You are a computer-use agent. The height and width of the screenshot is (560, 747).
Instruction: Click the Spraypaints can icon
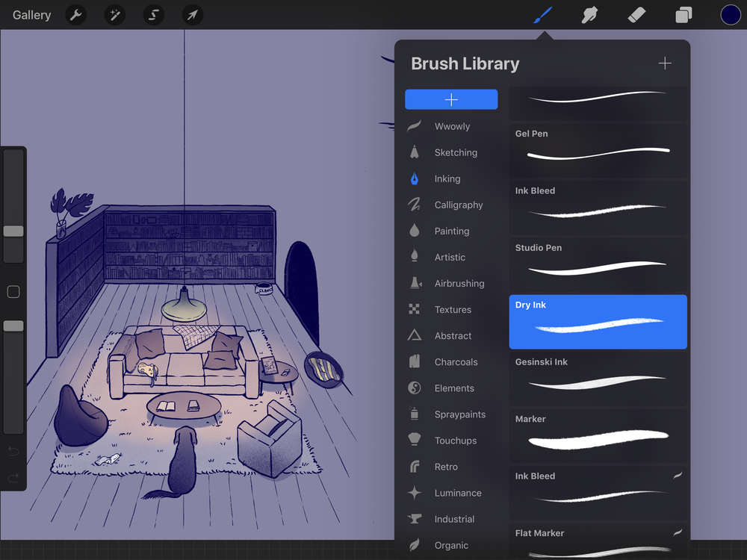[x=415, y=414]
